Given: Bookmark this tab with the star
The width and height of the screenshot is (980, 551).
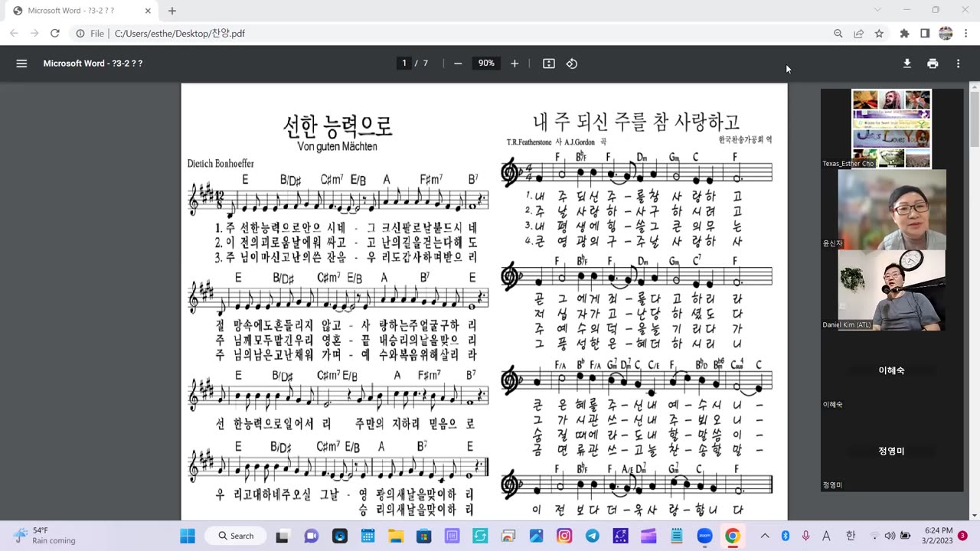Looking at the screenshot, I should pyautogui.click(x=880, y=34).
